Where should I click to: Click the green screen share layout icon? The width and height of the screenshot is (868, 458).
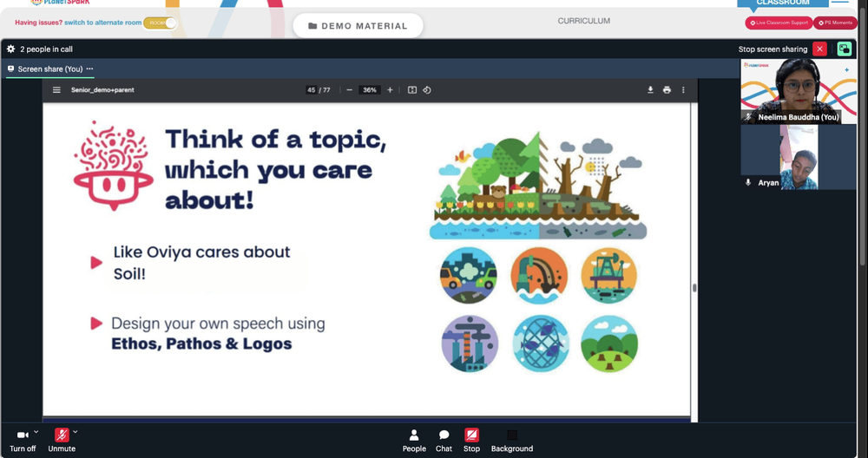click(845, 49)
